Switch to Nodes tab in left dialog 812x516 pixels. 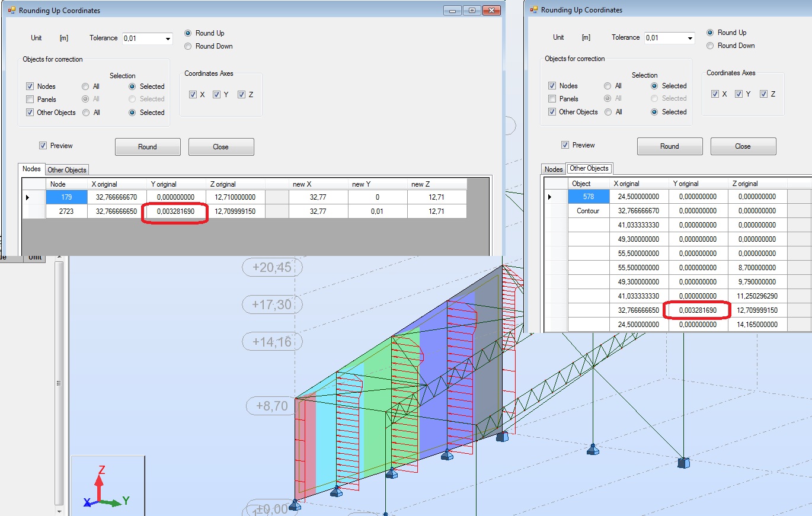click(31, 169)
